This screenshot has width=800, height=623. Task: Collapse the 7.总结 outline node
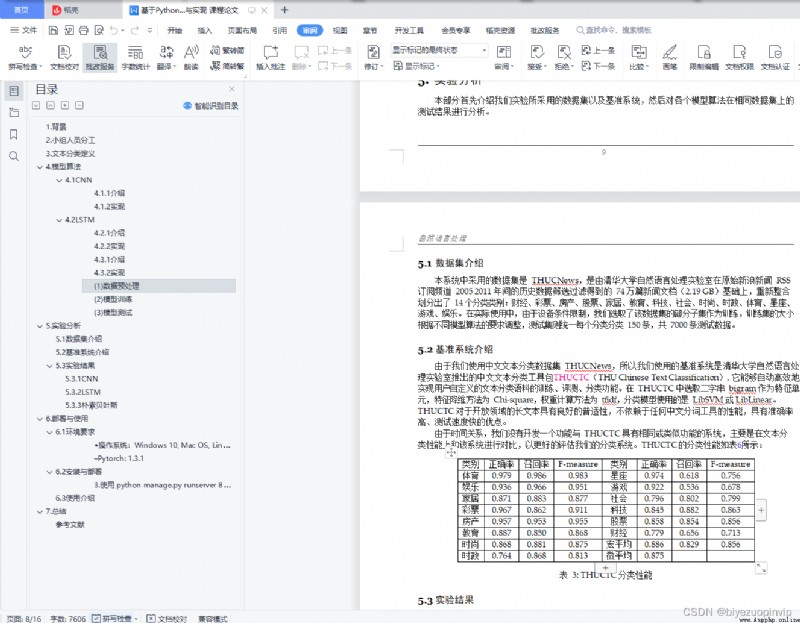pyautogui.click(x=40, y=511)
